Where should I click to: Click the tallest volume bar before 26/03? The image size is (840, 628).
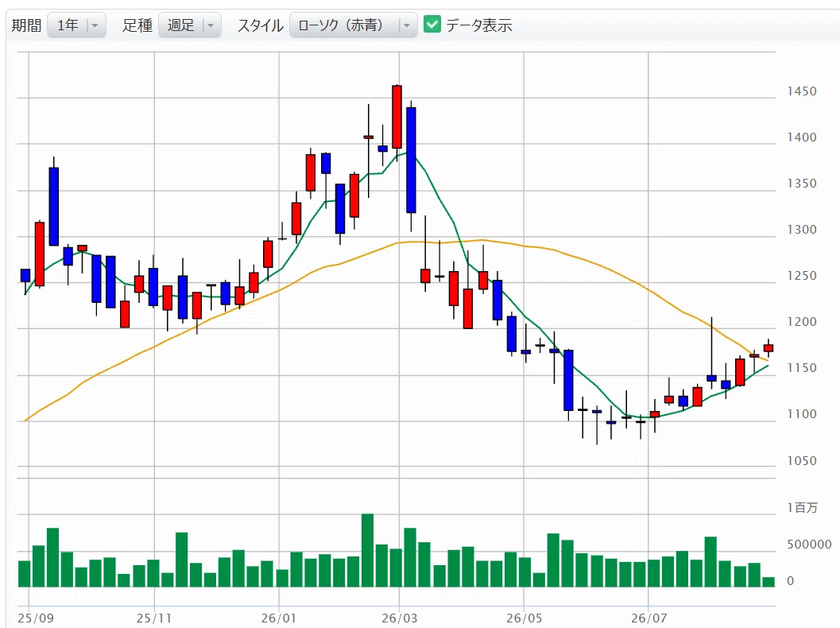[x=367, y=550]
